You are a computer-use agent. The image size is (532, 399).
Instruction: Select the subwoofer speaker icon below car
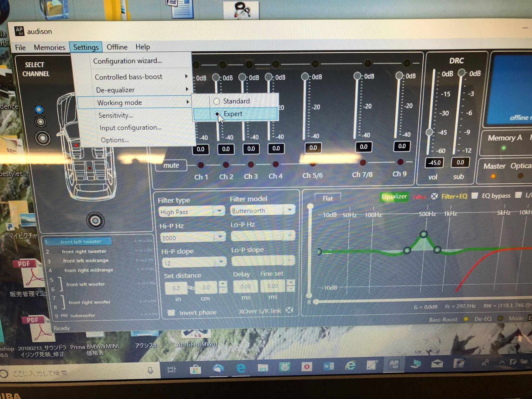click(95, 221)
